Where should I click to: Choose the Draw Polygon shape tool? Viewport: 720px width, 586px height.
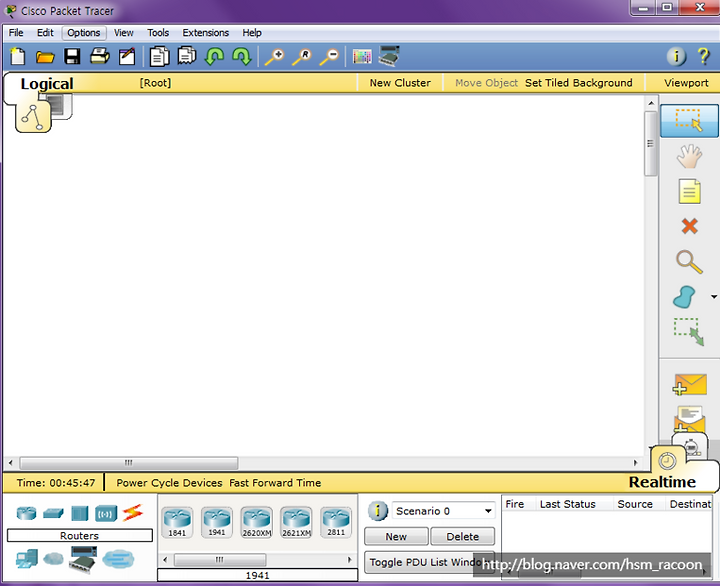pyautogui.click(x=684, y=297)
